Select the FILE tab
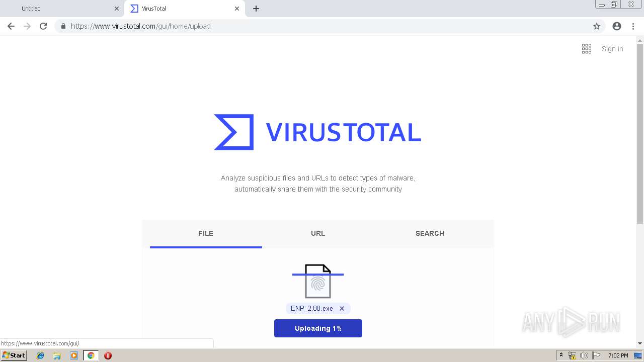Image resolution: width=644 pixels, height=362 pixels. click(x=206, y=233)
